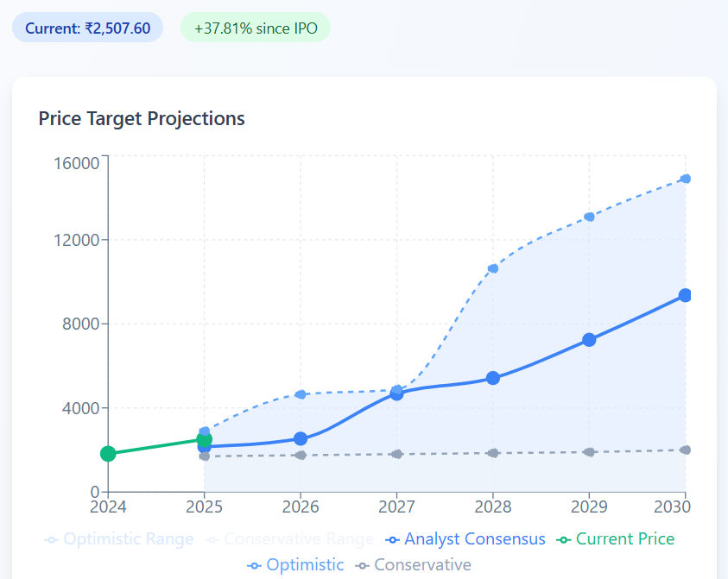Enable the faded Conservative Range legend series
The height and width of the screenshot is (579, 728).
[289, 539]
